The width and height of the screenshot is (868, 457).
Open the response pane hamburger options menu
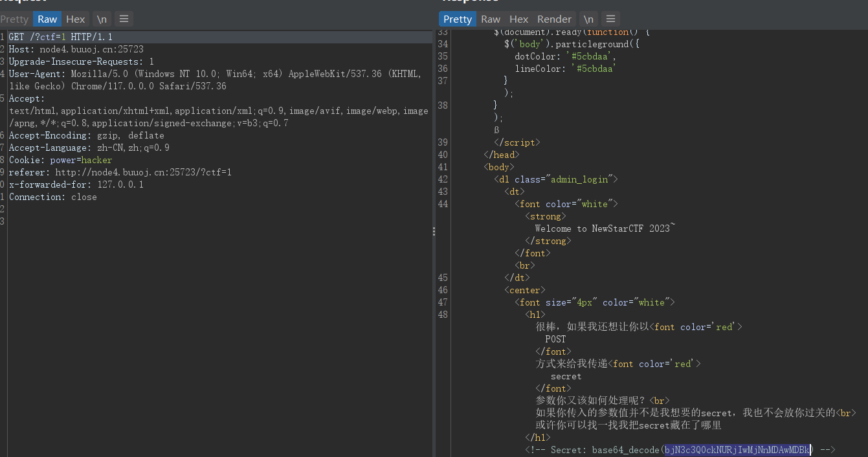point(610,19)
